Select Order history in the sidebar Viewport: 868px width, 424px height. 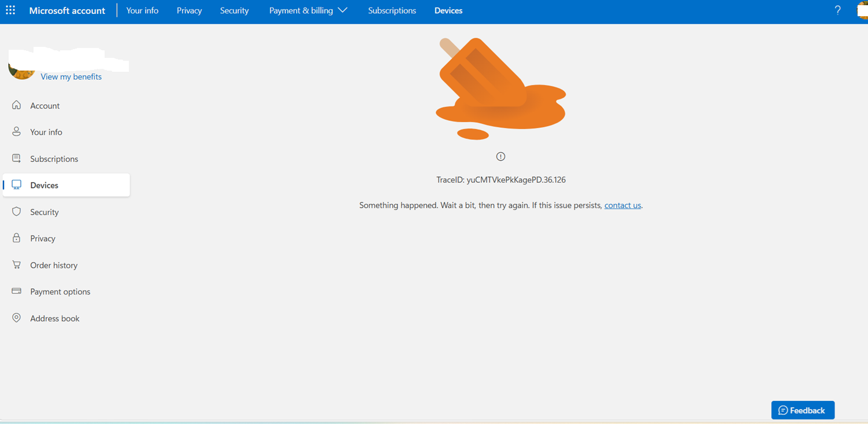[x=66, y=265]
